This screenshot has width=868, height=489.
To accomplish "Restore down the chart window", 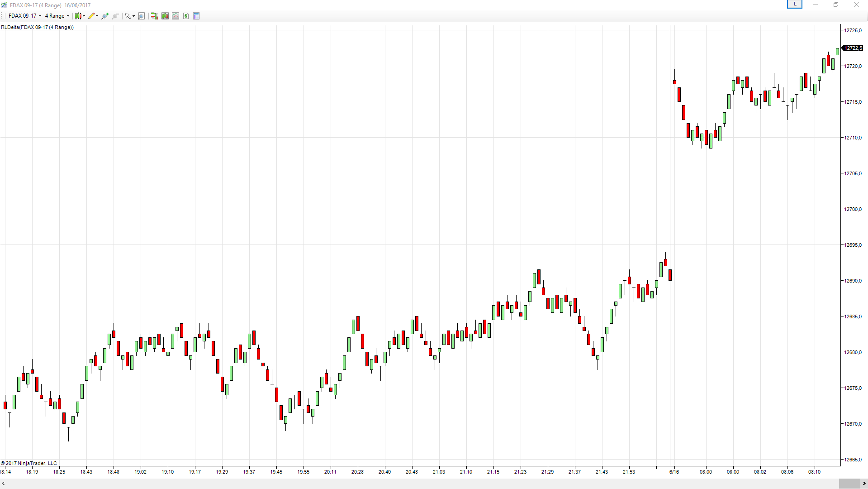I will pyautogui.click(x=836, y=5).
